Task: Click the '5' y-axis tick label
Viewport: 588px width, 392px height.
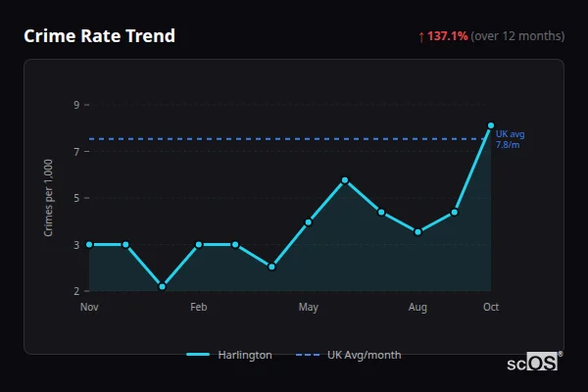Action: [x=76, y=198]
